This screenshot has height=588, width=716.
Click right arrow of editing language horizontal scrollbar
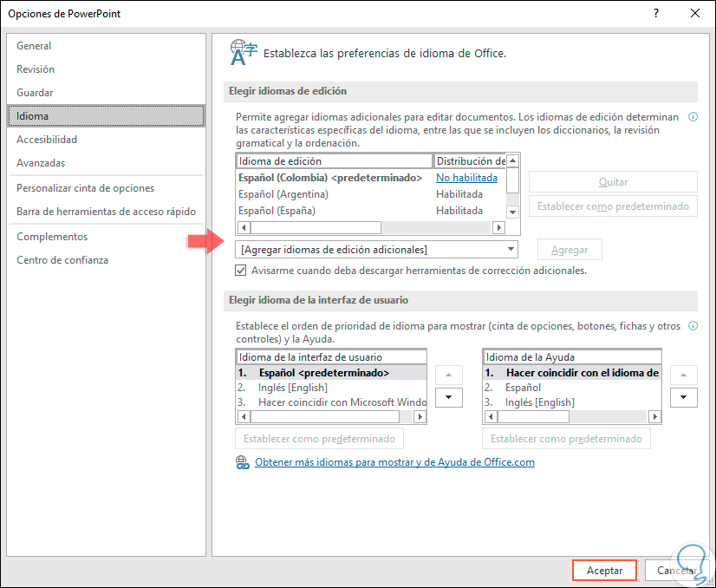click(x=498, y=227)
